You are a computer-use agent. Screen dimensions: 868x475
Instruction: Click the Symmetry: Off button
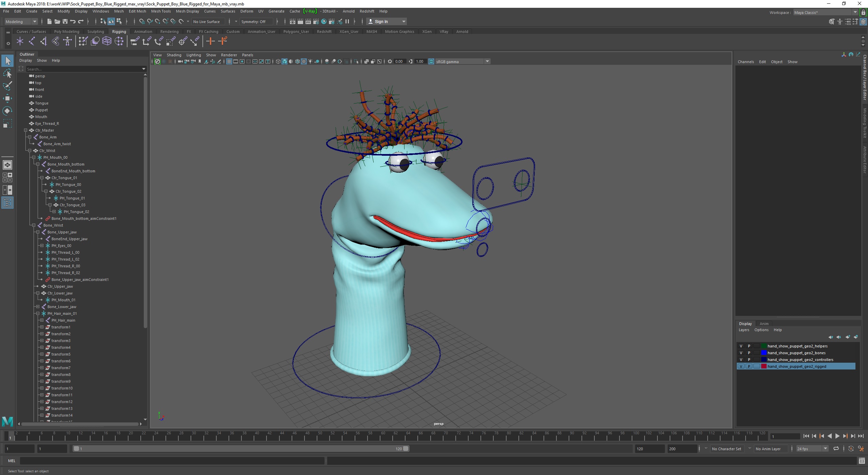pos(256,21)
